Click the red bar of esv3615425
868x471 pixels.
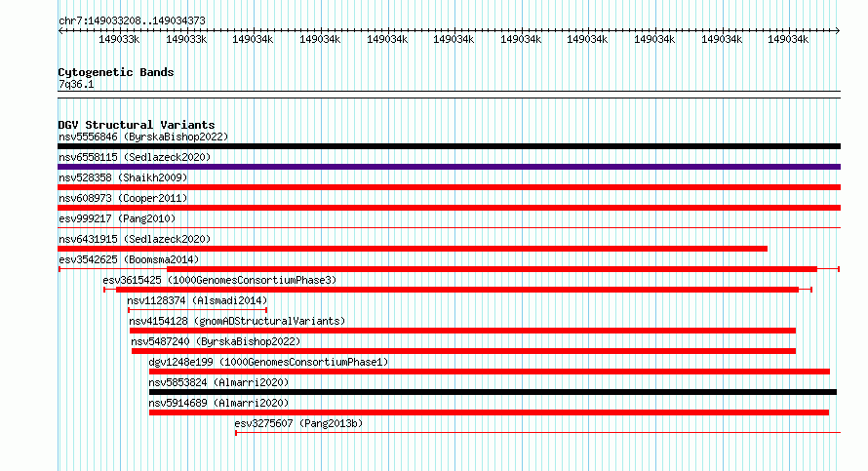tap(457, 290)
